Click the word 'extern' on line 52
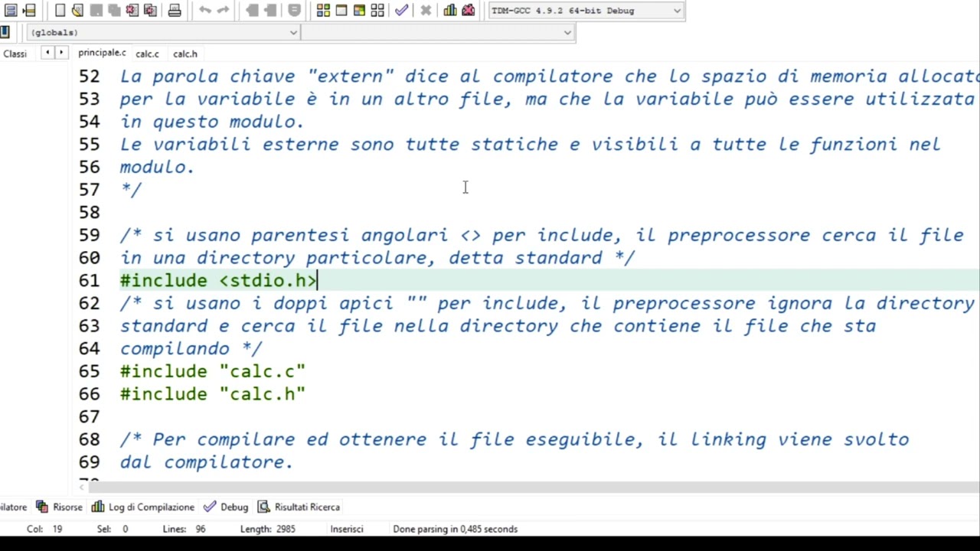The height and width of the screenshot is (551, 980). [350, 77]
